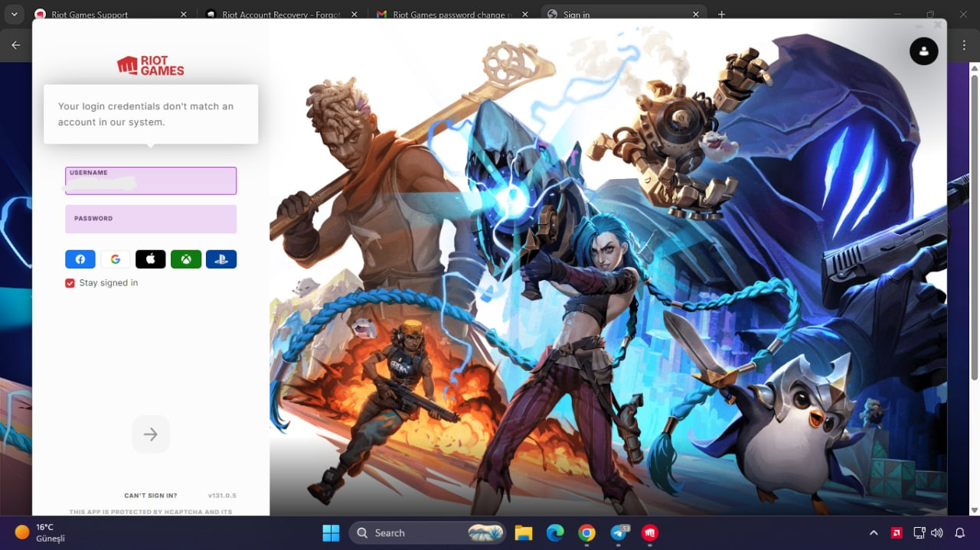Image resolution: width=980 pixels, height=550 pixels.
Task: Sign in with the Apple icon
Action: pos(151,259)
